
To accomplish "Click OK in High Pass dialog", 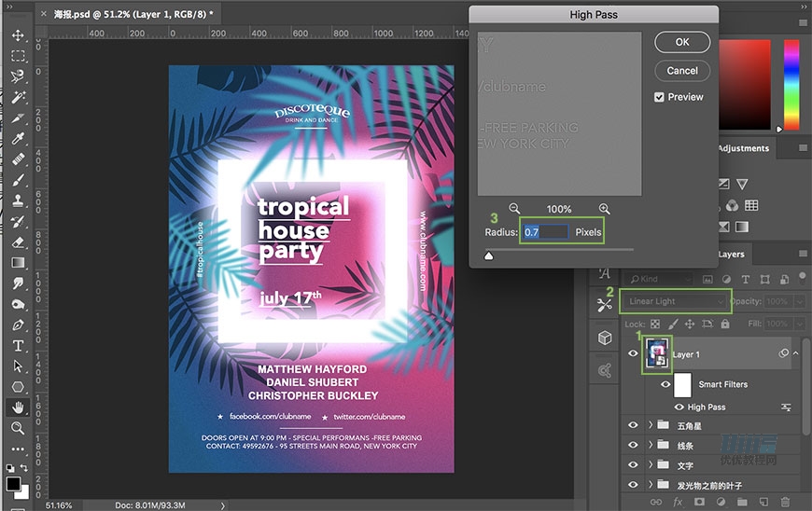I will [682, 42].
